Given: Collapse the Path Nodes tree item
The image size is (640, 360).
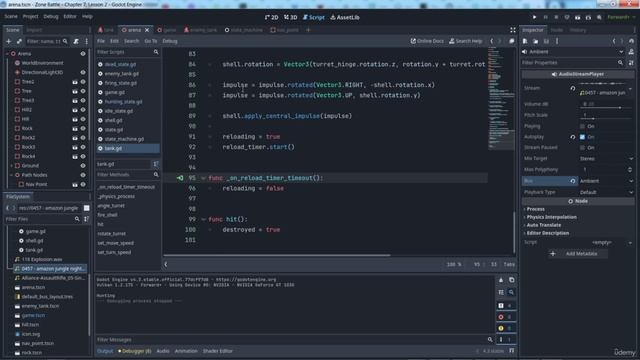Looking at the screenshot, I should 11,175.
